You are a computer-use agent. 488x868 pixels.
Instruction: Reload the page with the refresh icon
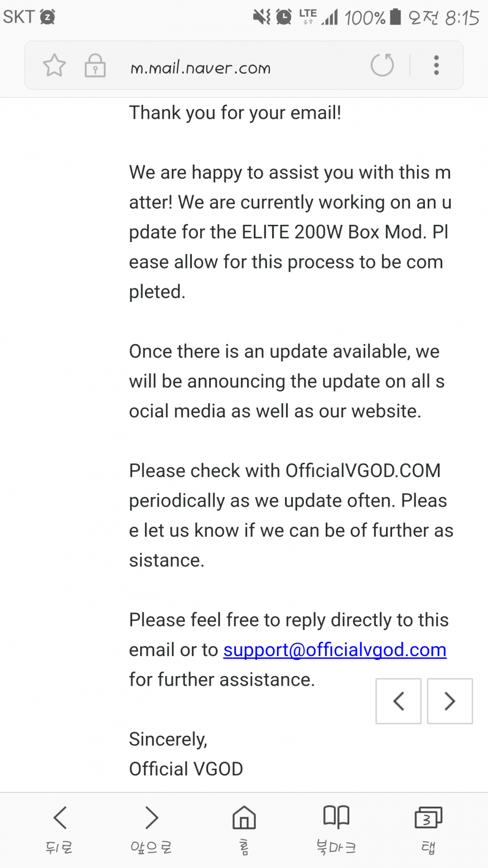point(382,65)
